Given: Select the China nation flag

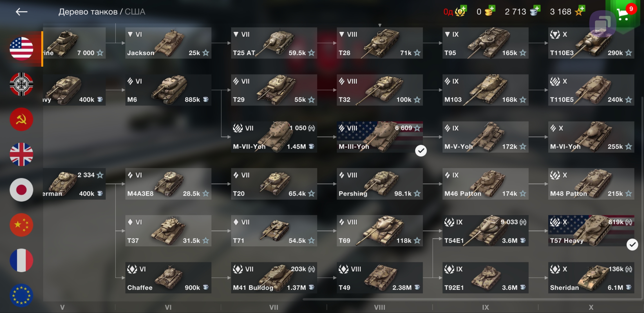Looking at the screenshot, I should tap(21, 225).
